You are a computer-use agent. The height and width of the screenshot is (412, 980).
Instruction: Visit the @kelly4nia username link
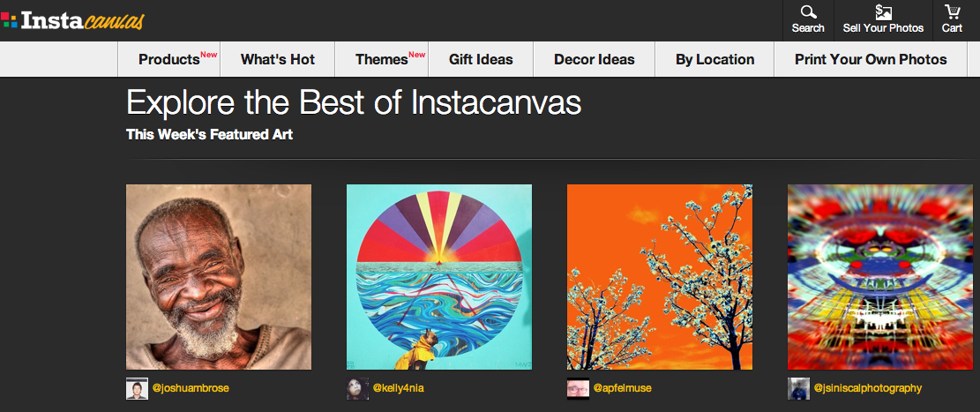[x=399, y=388]
